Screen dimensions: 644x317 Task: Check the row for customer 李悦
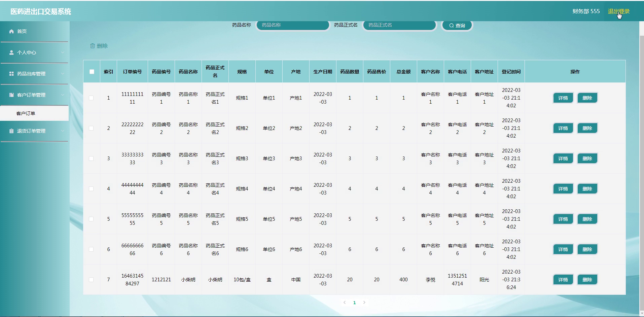click(91, 280)
